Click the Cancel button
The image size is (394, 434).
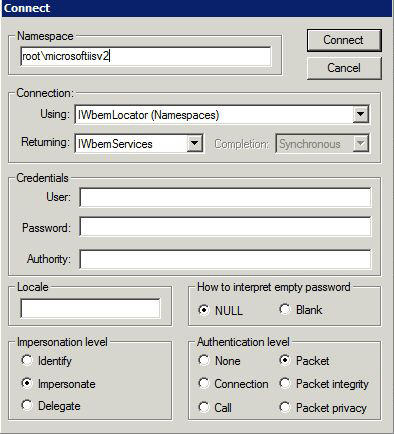tap(344, 68)
